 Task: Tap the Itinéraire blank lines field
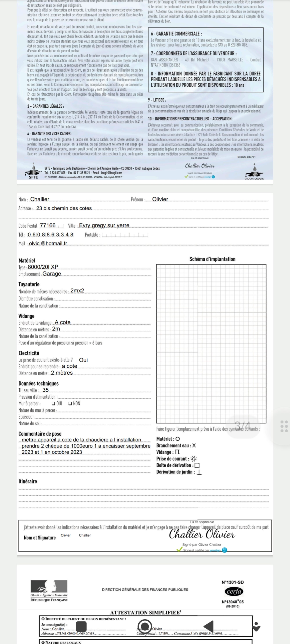[x=143, y=498]
